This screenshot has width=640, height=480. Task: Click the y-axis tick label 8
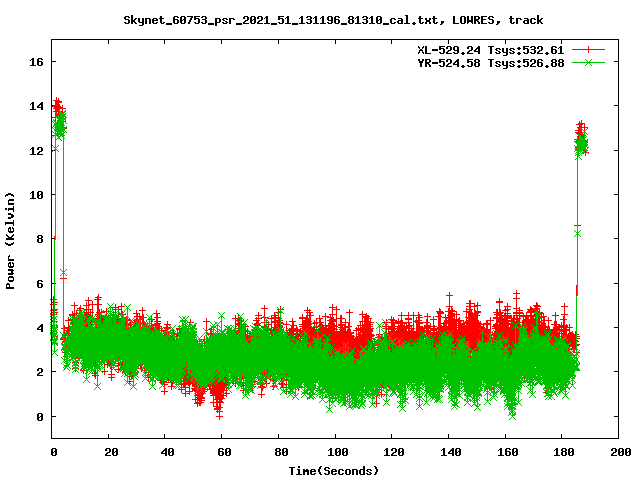point(40,239)
